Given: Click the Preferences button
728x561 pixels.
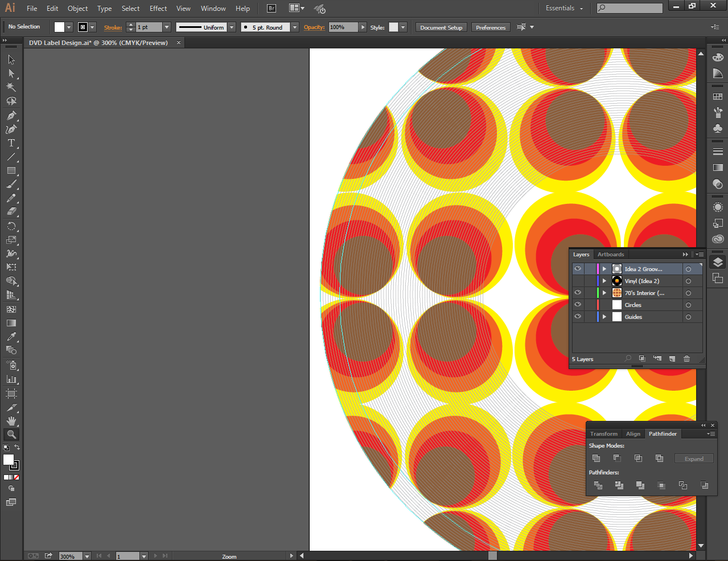Looking at the screenshot, I should pos(491,27).
